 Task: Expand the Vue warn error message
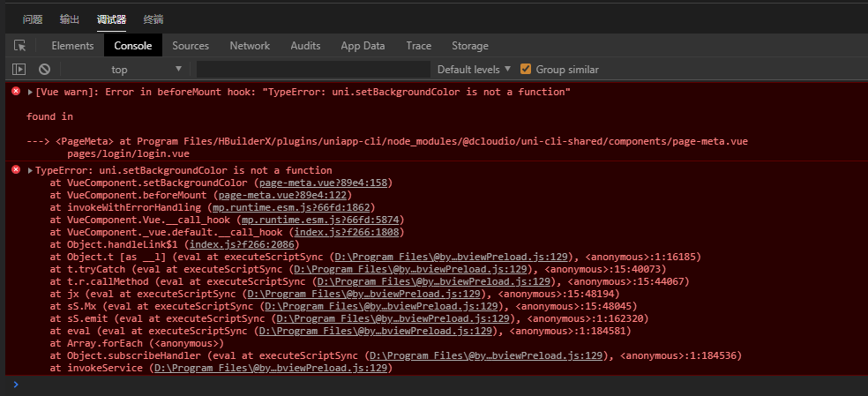(31, 93)
